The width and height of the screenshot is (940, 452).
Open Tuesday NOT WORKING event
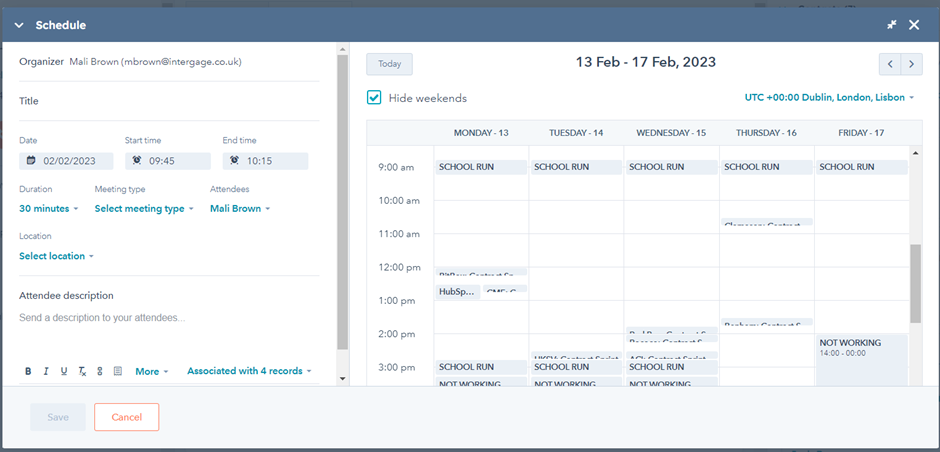(576, 382)
